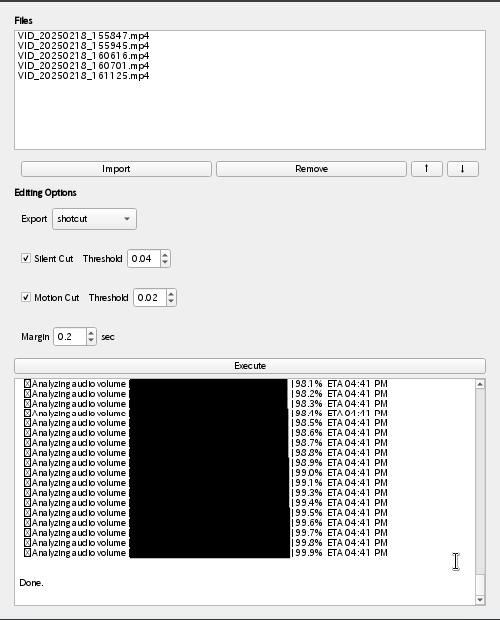The image size is (500, 620).
Task: Click the Margin field showing 0.2
Action: 70,337
